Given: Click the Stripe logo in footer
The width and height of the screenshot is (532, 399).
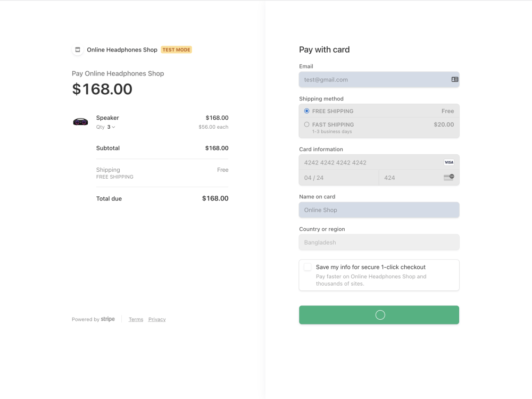Looking at the screenshot, I should click(x=107, y=319).
